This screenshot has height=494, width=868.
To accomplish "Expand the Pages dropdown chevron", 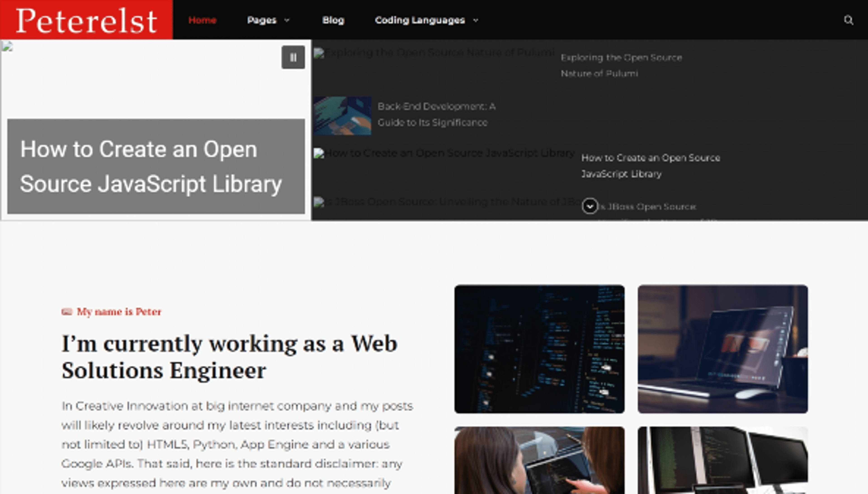I will click(287, 20).
